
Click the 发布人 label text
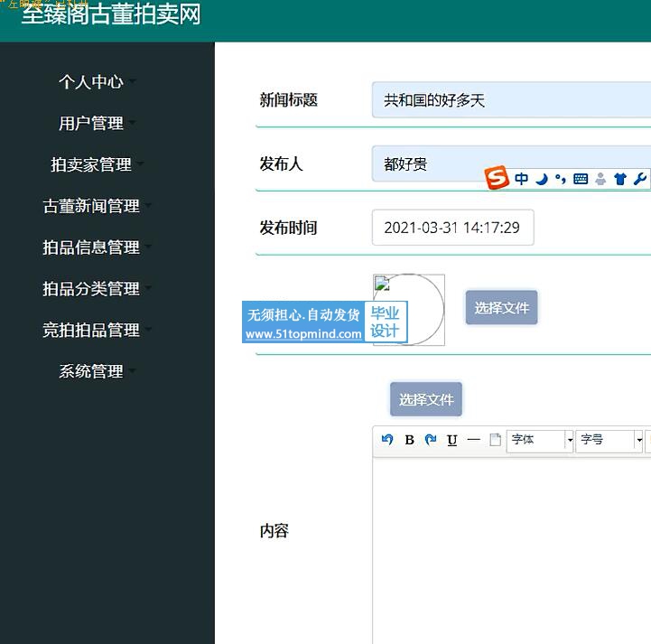coord(281,163)
